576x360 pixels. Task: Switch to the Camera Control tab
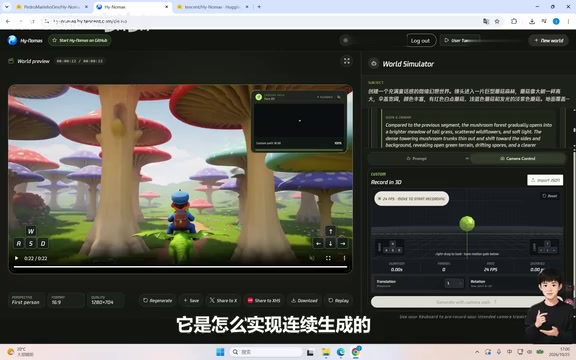tap(517, 158)
